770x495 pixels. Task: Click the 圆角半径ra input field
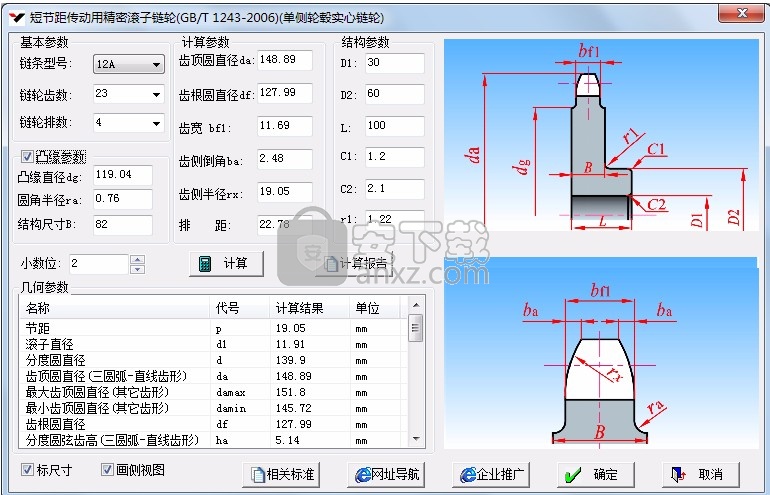123,199
